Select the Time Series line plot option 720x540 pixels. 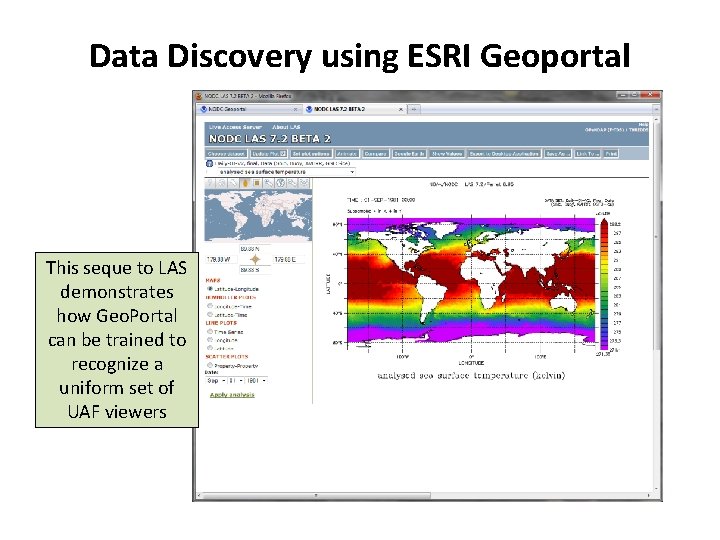click(210, 331)
